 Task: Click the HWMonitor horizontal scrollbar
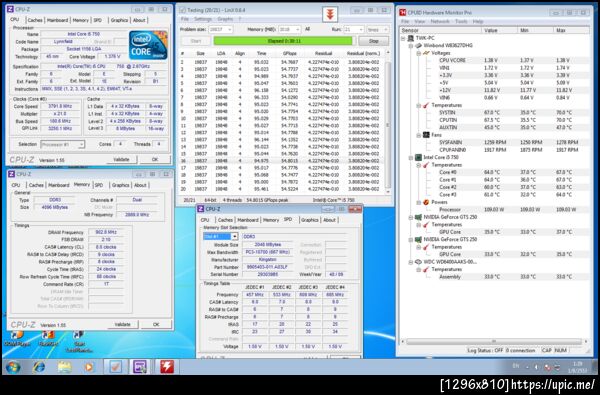(x=494, y=341)
